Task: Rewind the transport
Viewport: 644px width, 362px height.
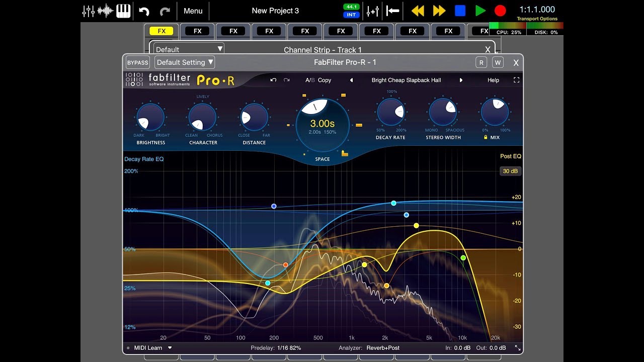Action: pyautogui.click(x=418, y=11)
